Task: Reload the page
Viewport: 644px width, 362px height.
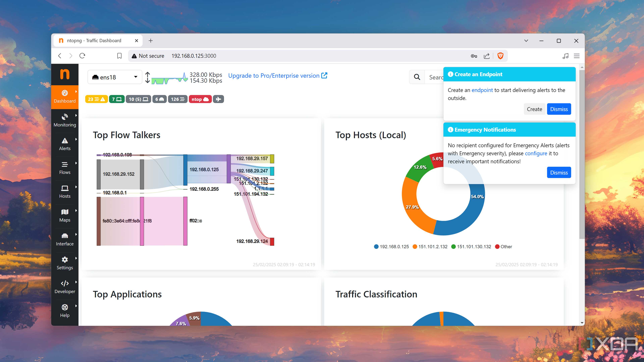Action: pyautogui.click(x=82, y=56)
